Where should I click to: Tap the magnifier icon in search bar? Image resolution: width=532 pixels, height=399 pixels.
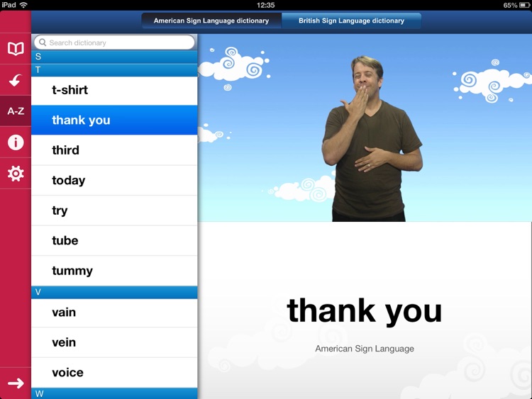43,43
